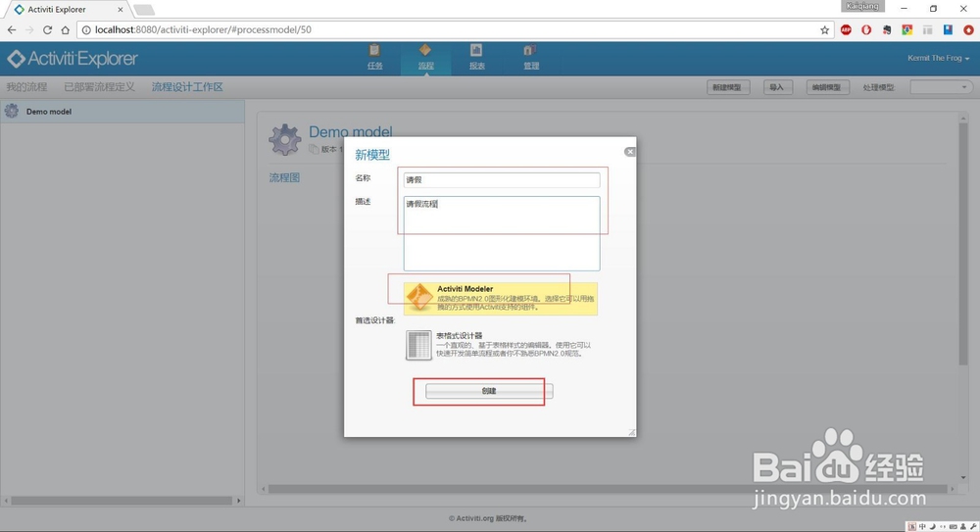Click the IME 中 language indicator
Image resolution: width=980 pixels, height=532 pixels.
922,526
